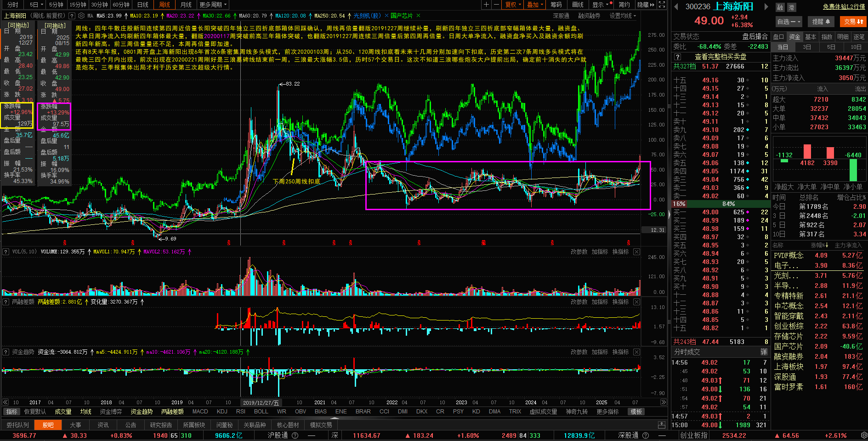Select 60分钟 period
Image resolution: width=868 pixels, height=441 pixels.
[121, 5]
